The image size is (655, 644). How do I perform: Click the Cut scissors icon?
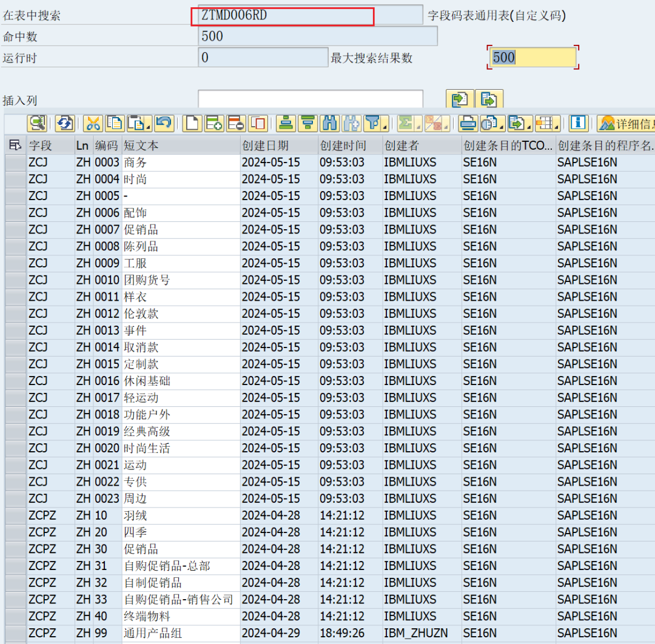93,124
